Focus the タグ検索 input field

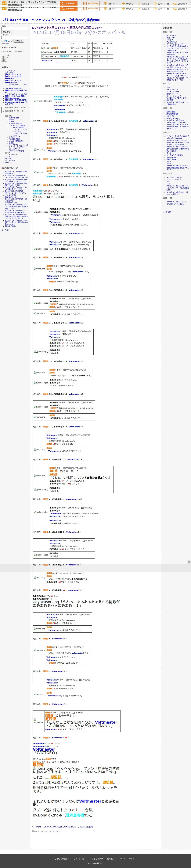[x=15, y=37]
